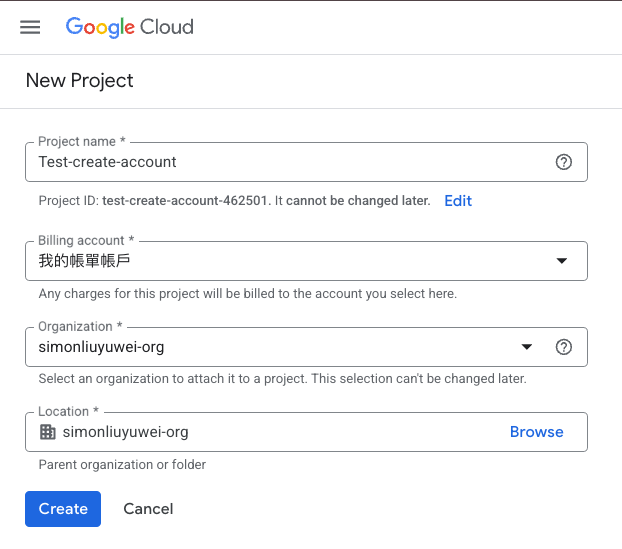Click help icon in Project name field
Viewport: 622px width, 549px height.
click(x=563, y=162)
